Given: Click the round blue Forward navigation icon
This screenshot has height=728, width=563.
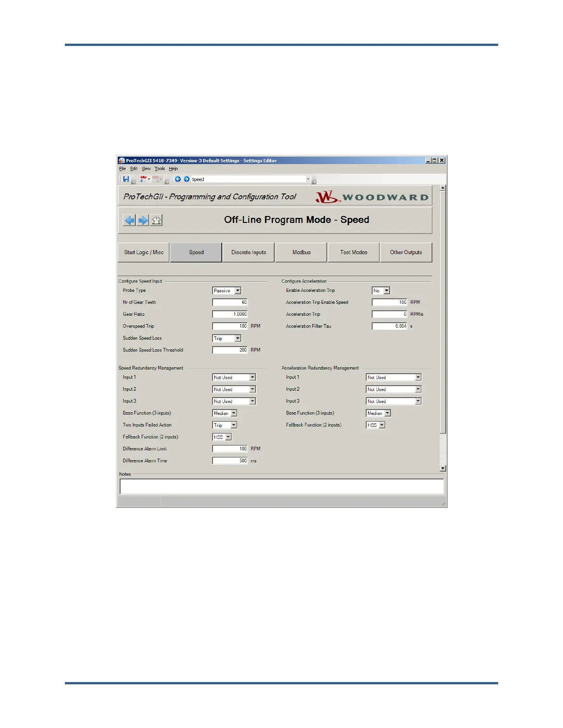Looking at the screenshot, I should coord(187,179).
